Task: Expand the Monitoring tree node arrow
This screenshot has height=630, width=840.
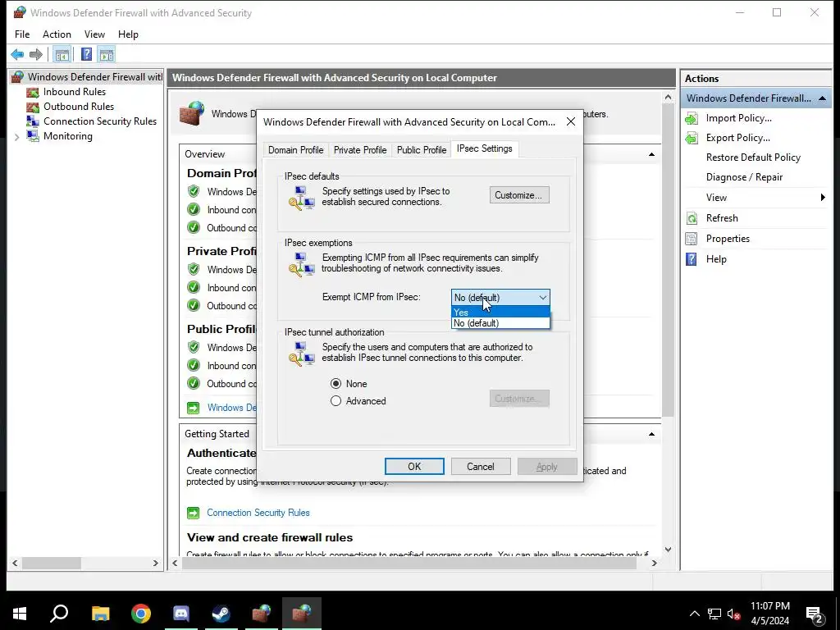Action: pyautogui.click(x=16, y=137)
